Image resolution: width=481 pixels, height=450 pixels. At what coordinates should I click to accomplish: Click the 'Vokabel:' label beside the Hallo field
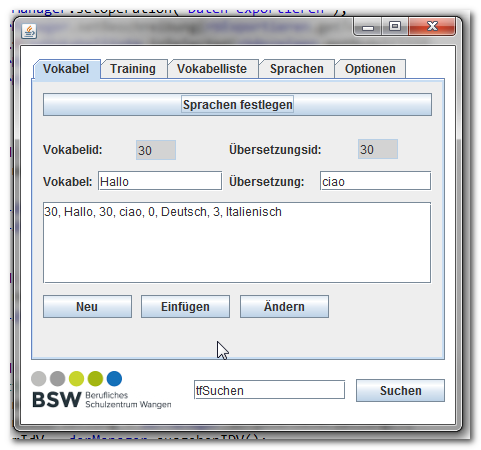[68, 182]
